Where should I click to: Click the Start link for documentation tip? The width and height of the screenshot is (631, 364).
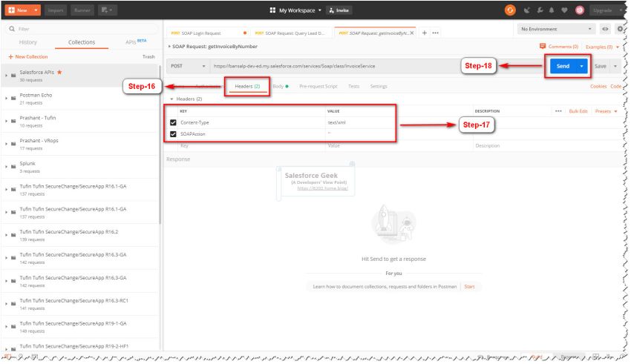[469, 287]
